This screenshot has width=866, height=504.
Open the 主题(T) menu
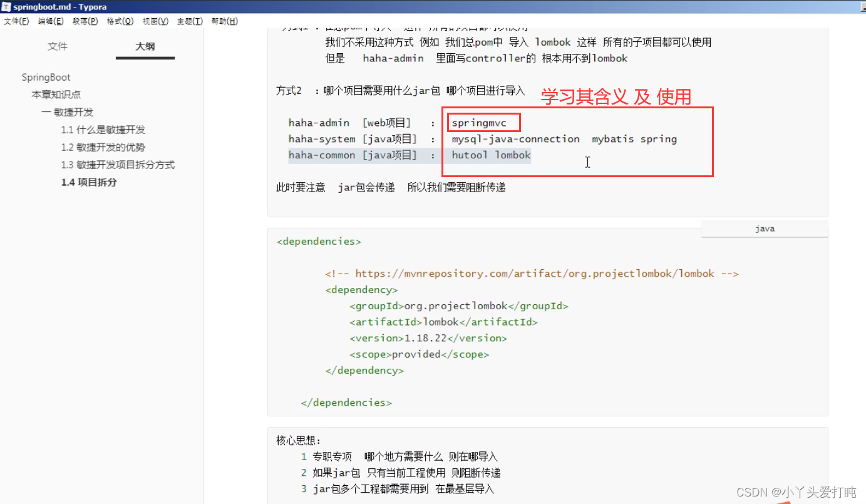[x=190, y=21]
